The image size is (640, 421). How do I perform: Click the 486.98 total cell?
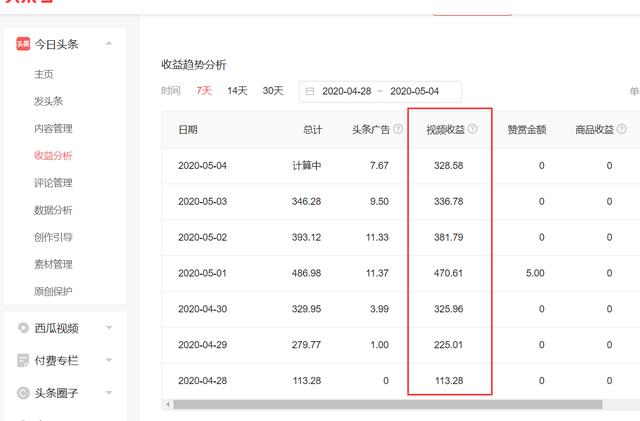pyautogui.click(x=307, y=273)
